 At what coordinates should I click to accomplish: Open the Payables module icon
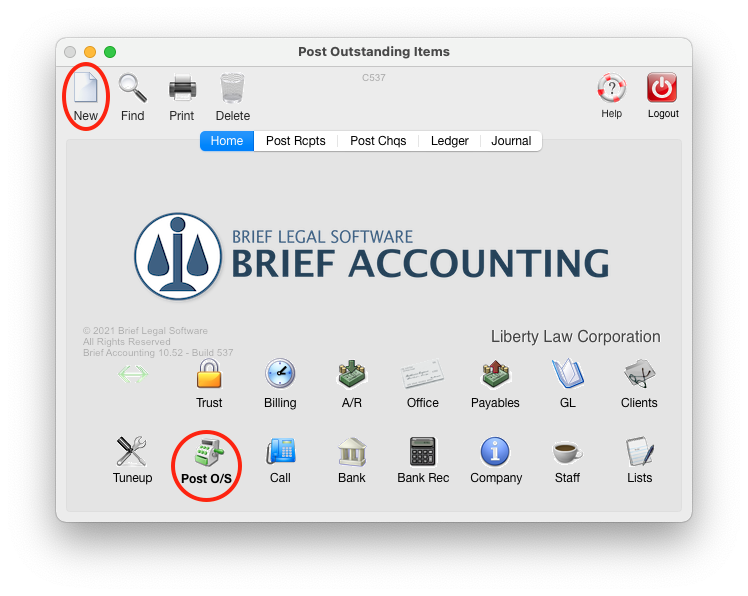(x=496, y=374)
